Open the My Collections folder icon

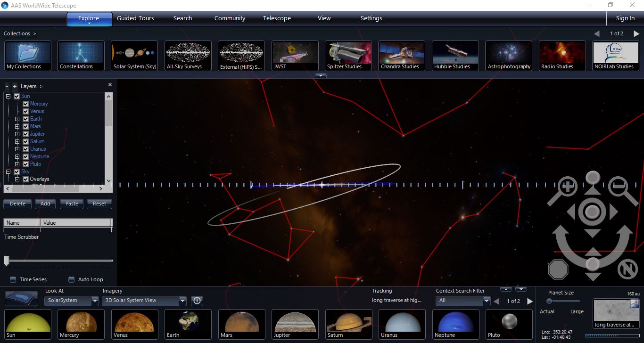[28, 56]
